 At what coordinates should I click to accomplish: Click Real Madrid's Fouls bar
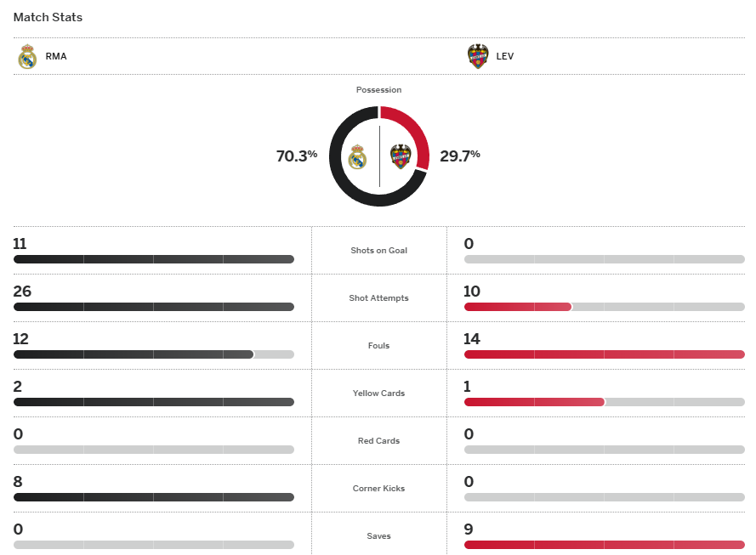tap(134, 354)
